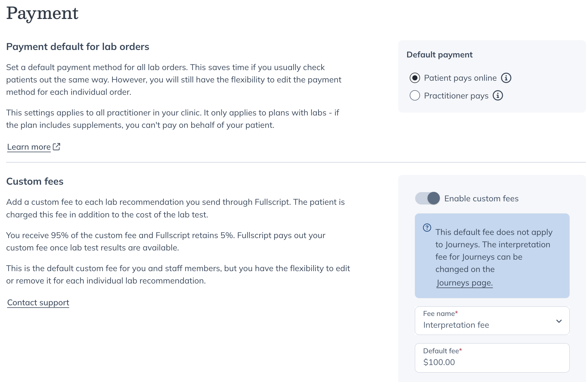This screenshot has height=382, width=588.
Task: Click the Default payment panel title
Action: point(439,55)
